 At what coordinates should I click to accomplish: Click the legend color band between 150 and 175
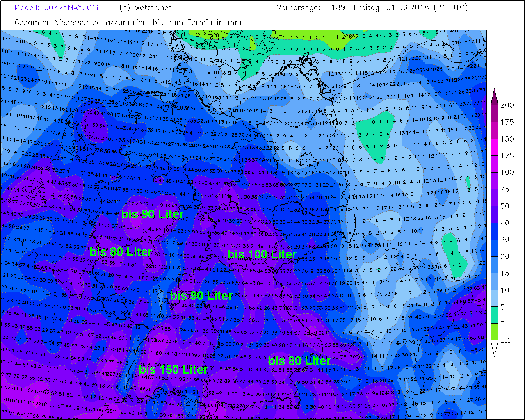pyautogui.click(x=494, y=130)
